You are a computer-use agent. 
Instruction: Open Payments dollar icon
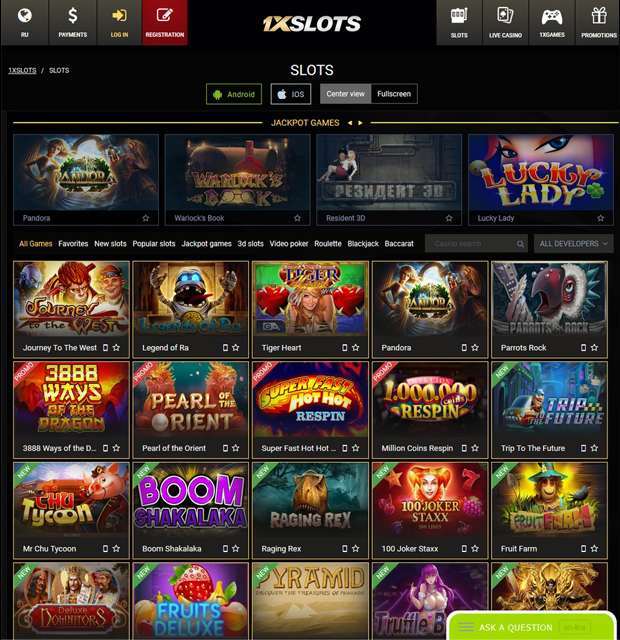(x=72, y=16)
